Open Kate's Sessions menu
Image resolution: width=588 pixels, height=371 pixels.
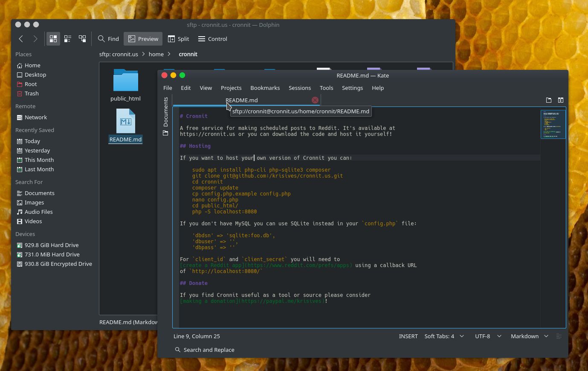tap(299, 88)
